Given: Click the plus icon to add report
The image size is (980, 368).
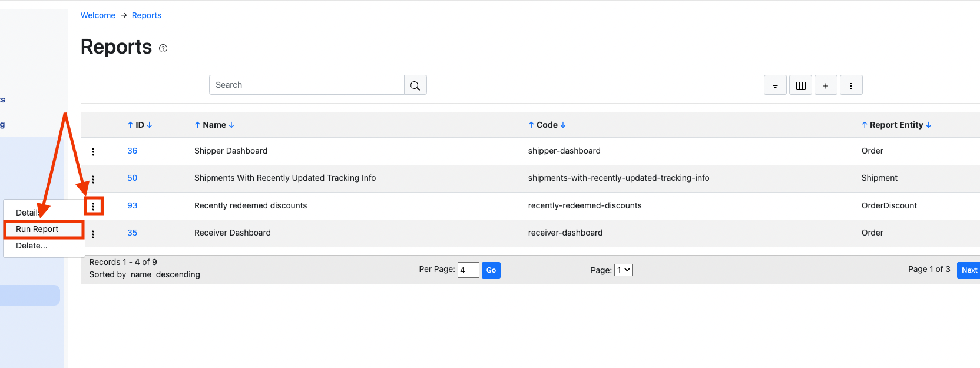Looking at the screenshot, I should 826,85.
